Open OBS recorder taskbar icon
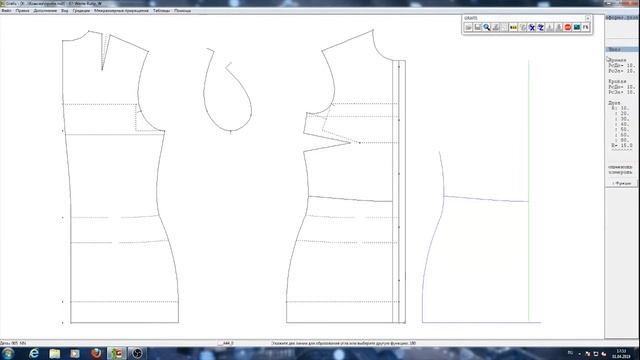 click(137, 353)
